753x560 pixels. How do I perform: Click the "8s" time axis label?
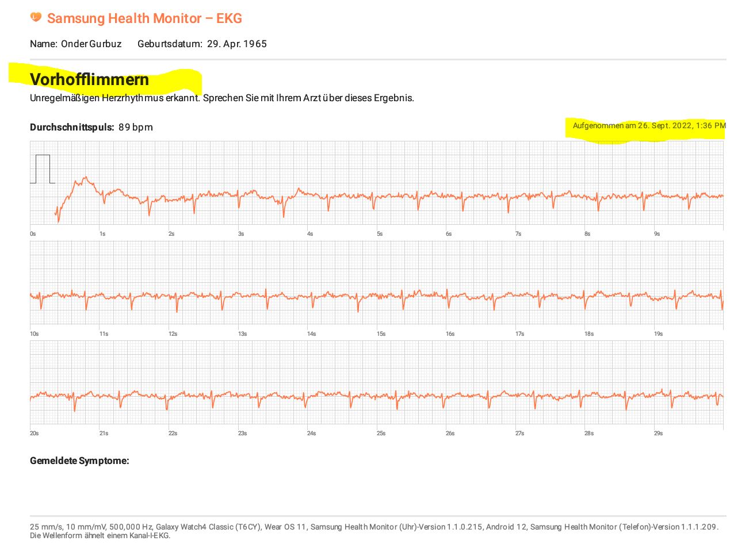pos(587,234)
